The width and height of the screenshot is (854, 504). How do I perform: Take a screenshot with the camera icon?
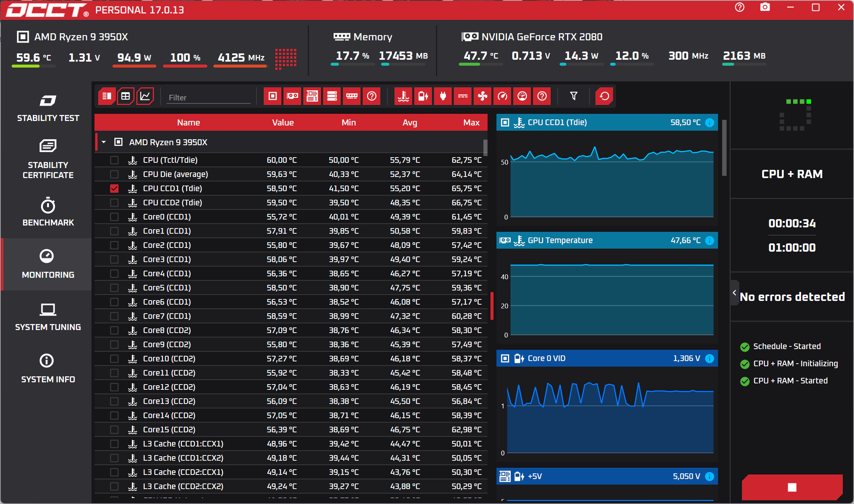point(765,7)
